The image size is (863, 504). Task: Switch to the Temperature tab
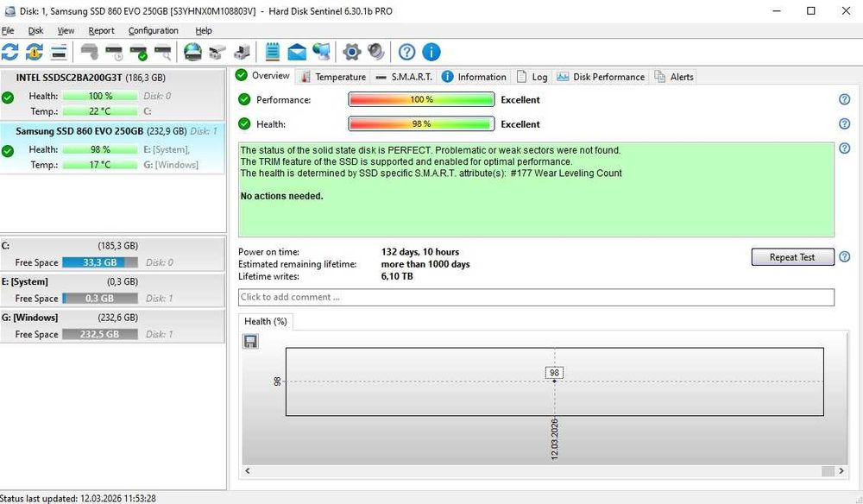click(333, 77)
